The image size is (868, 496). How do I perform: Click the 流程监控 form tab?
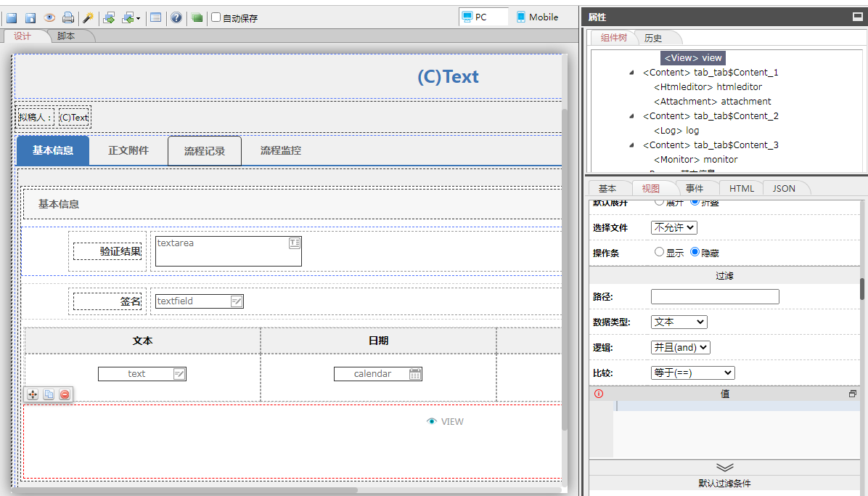click(281, 150)
